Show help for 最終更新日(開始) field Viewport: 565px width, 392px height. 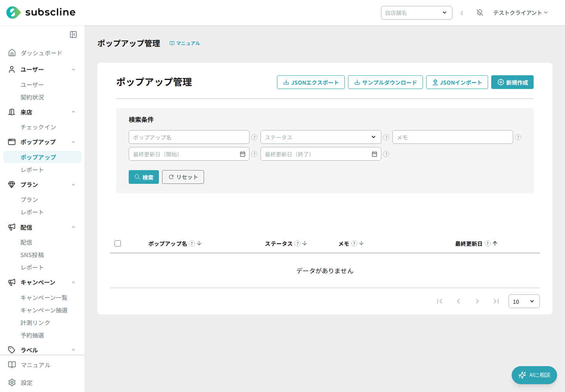[254, 154]
